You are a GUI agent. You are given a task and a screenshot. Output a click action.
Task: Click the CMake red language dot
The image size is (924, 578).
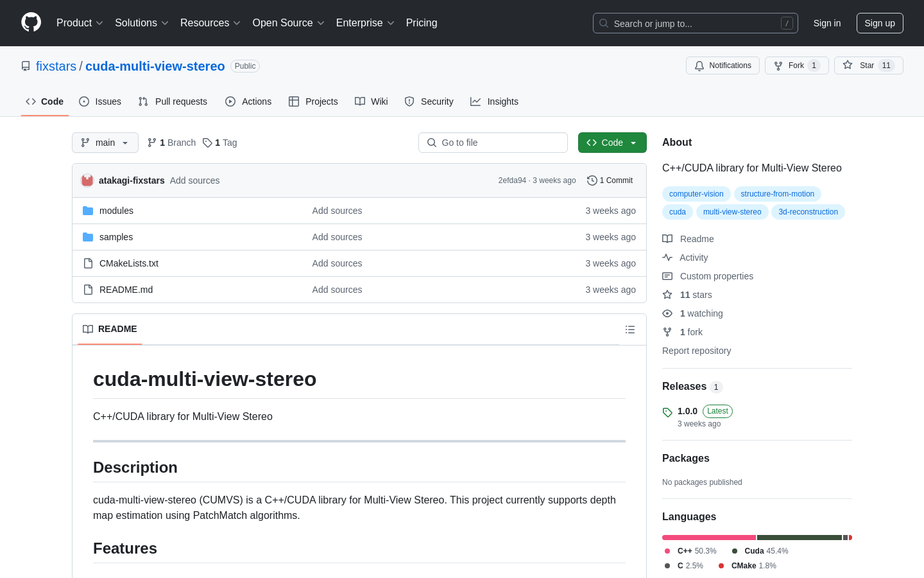[721, 566]
